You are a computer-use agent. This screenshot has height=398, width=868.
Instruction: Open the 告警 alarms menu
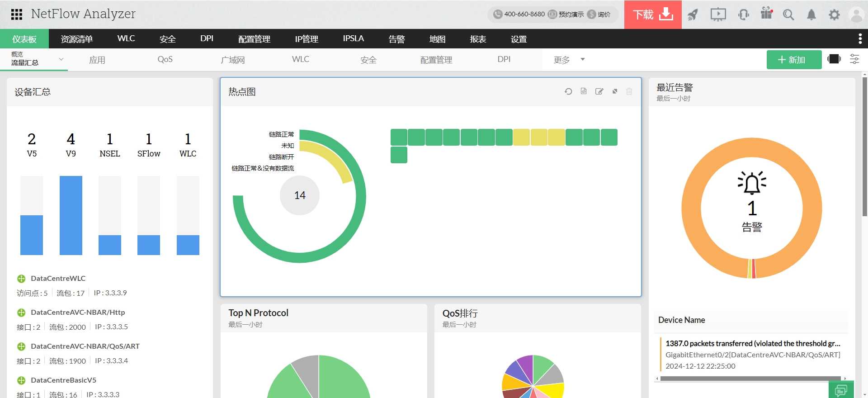[396, 39]
